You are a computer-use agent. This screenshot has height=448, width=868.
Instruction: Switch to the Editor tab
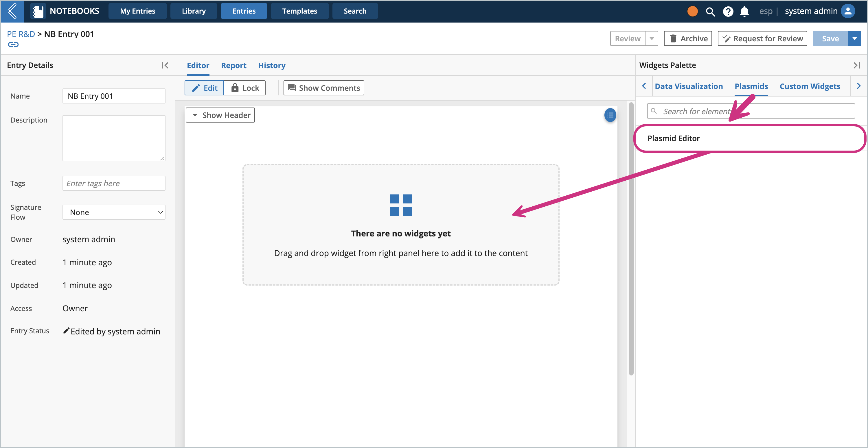[198, 66]
